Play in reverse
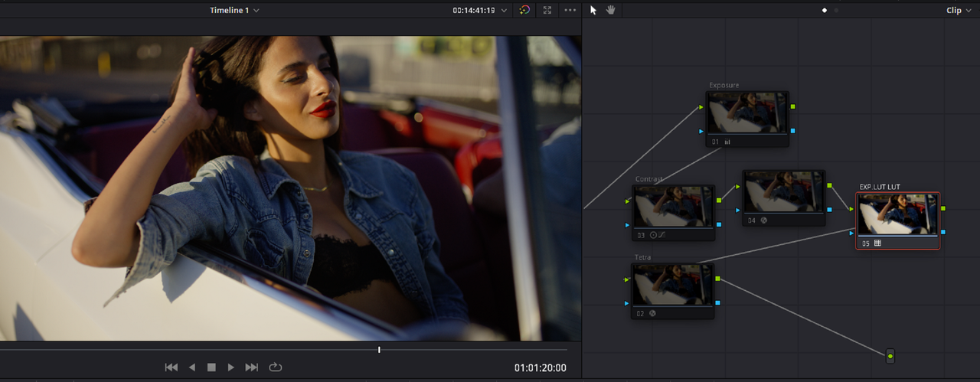980x382 pixels. pos(192,367)
